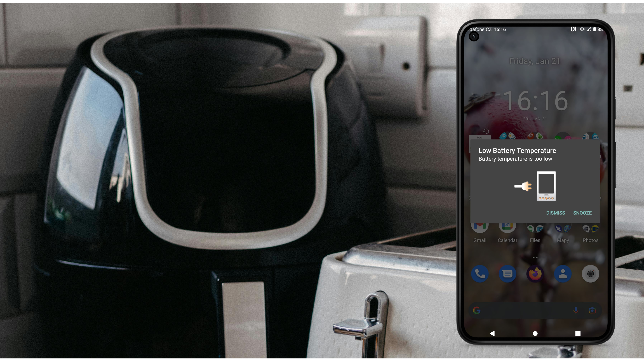Tap the Firefox browser icon
The image size is (644, 364).
(534, 273)
